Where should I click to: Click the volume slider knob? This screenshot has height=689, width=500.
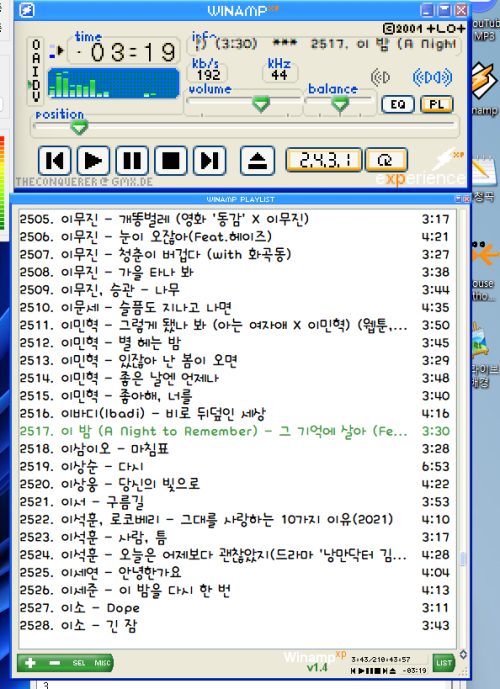coord(261,104)
